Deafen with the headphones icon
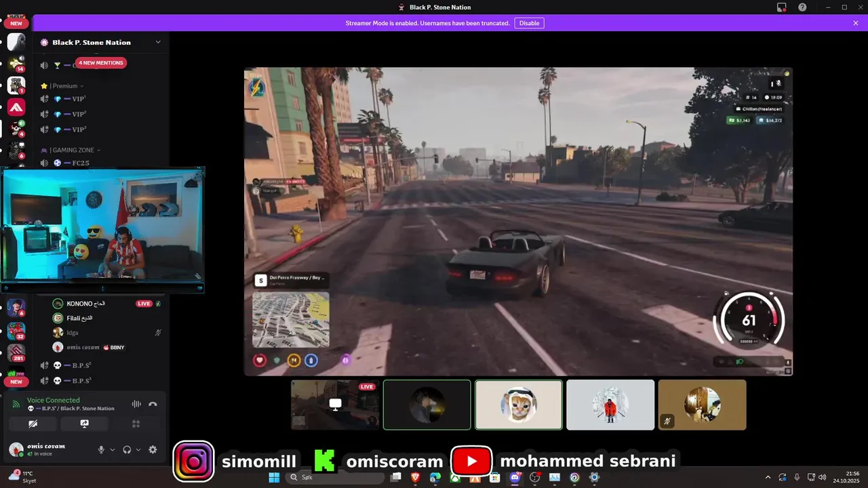 [x=127, y=449]
